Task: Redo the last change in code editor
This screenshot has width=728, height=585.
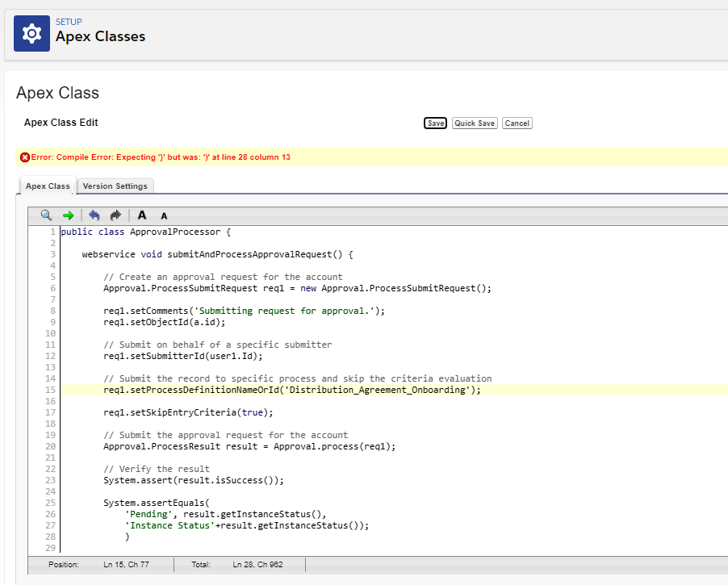Action: click(115, 215)
